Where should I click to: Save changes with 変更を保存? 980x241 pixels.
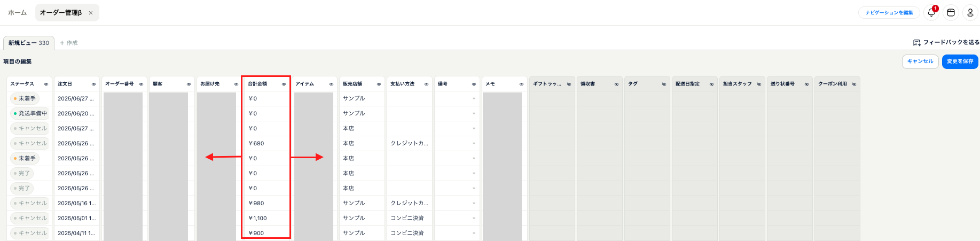(x=960, y=61)
